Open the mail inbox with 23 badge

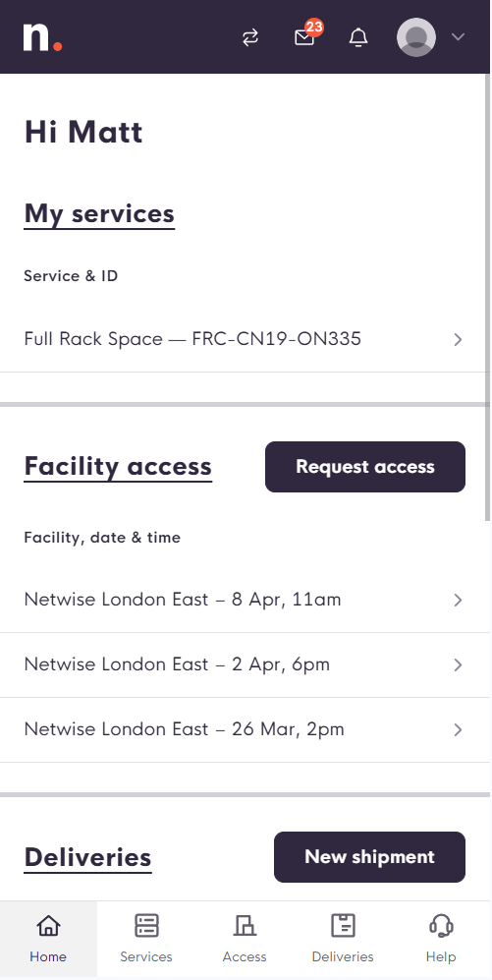304,37
